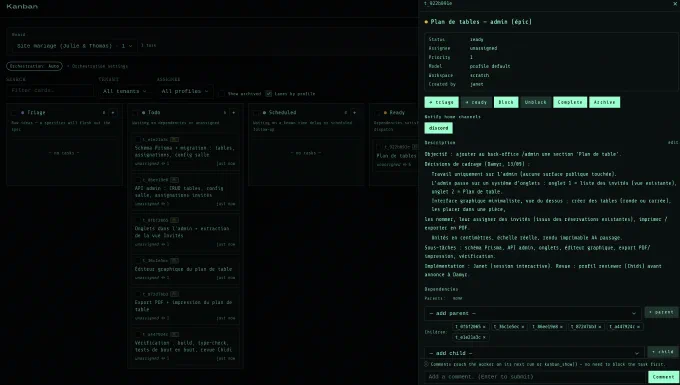
Task: Open the Board selector dropdown
Action: tap(75, 46)
